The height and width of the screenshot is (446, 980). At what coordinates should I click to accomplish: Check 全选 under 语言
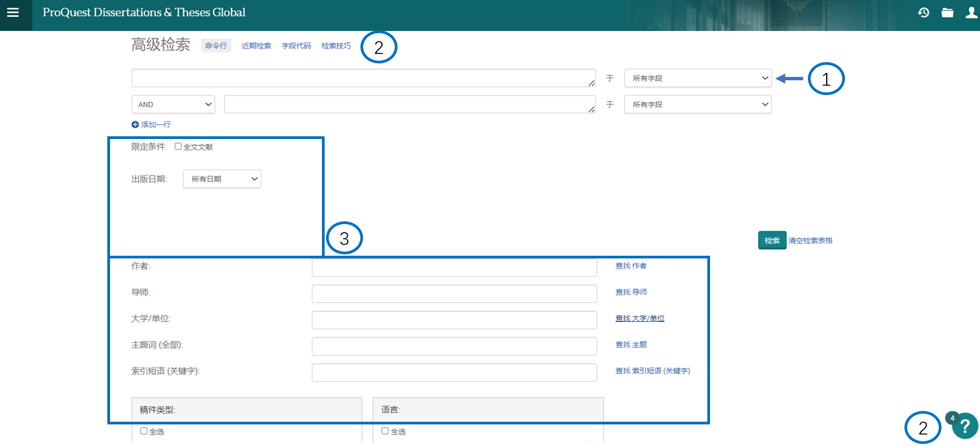click(385, 431)
